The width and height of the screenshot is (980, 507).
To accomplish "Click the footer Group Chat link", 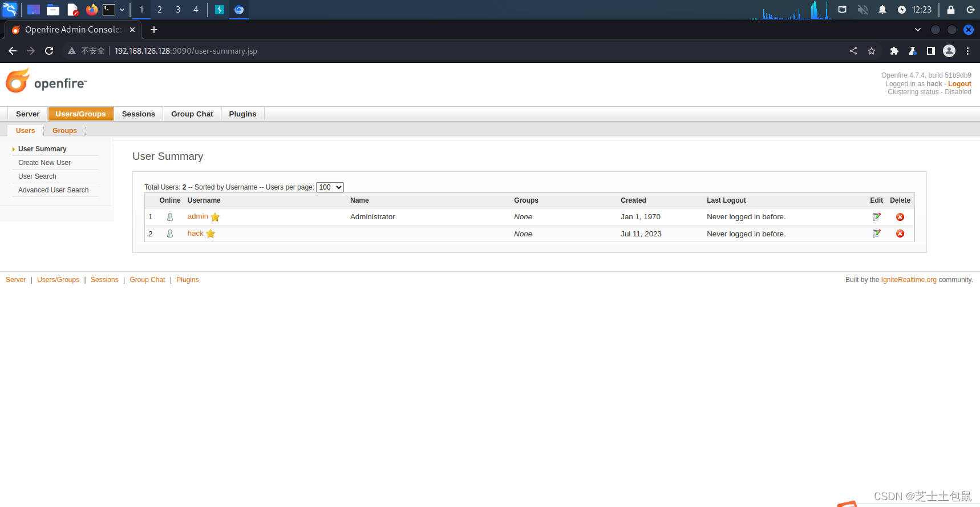I will pyautogui.click(x=147, y=280).
